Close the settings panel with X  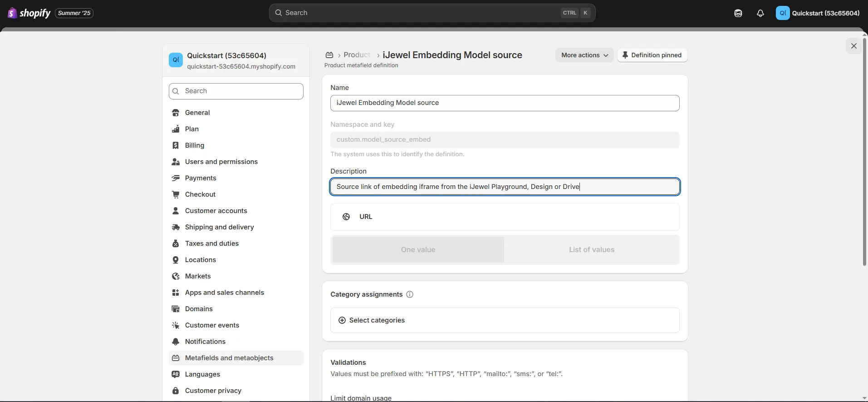853,46
